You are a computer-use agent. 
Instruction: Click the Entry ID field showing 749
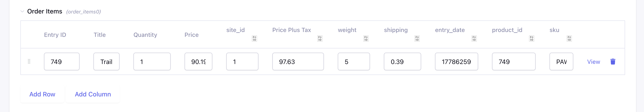click(x=62, y=61)
